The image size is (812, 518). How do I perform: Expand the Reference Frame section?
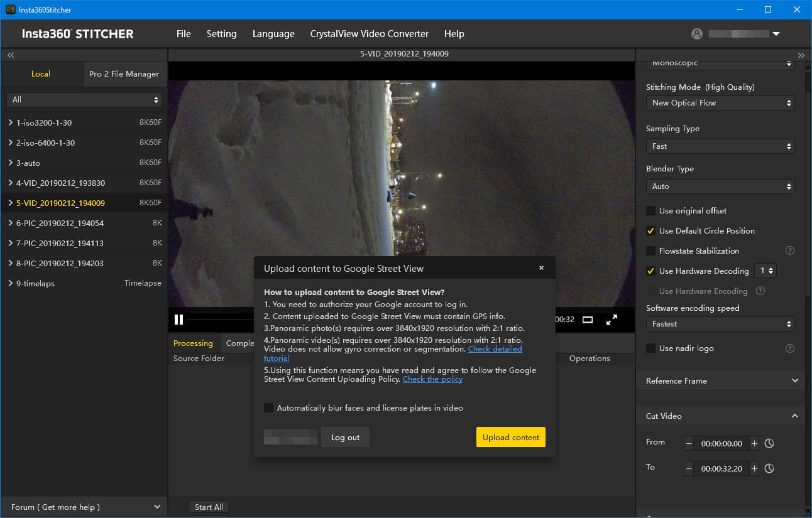click(794, 381)
